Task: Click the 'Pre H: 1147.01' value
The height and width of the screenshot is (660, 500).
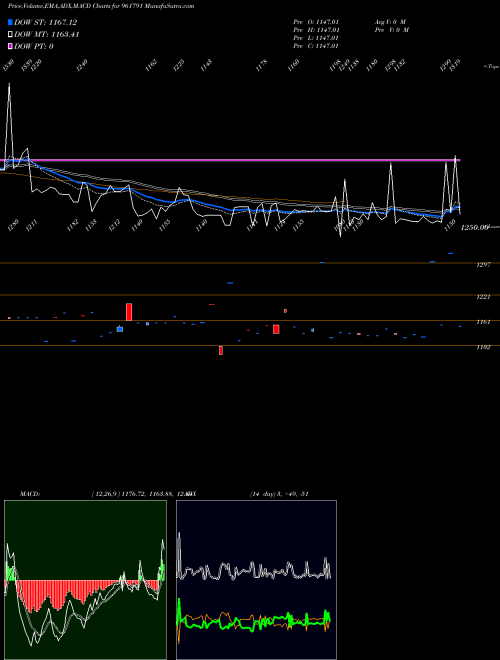Action: tap(316, 30)
